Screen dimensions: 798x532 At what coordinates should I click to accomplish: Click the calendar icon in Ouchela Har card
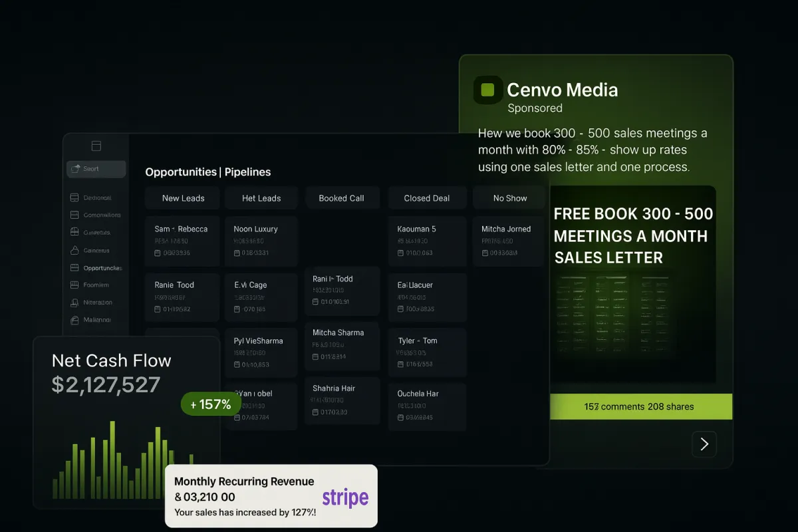tap(401, 418)
